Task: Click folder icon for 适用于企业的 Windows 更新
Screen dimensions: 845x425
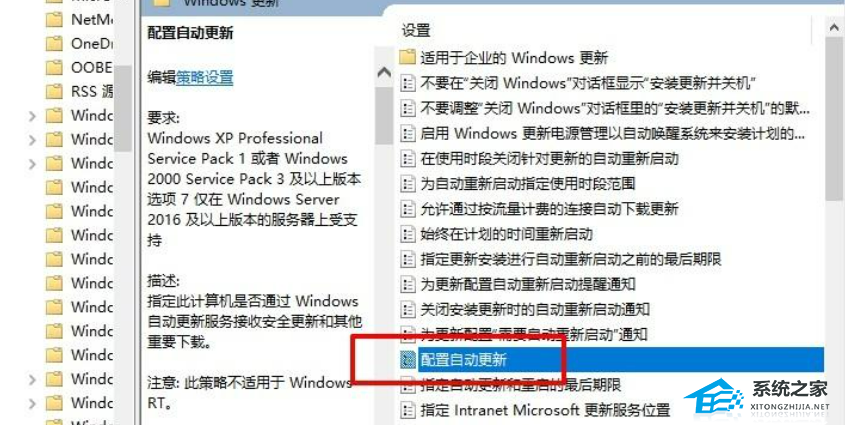Action: (408, 57)
